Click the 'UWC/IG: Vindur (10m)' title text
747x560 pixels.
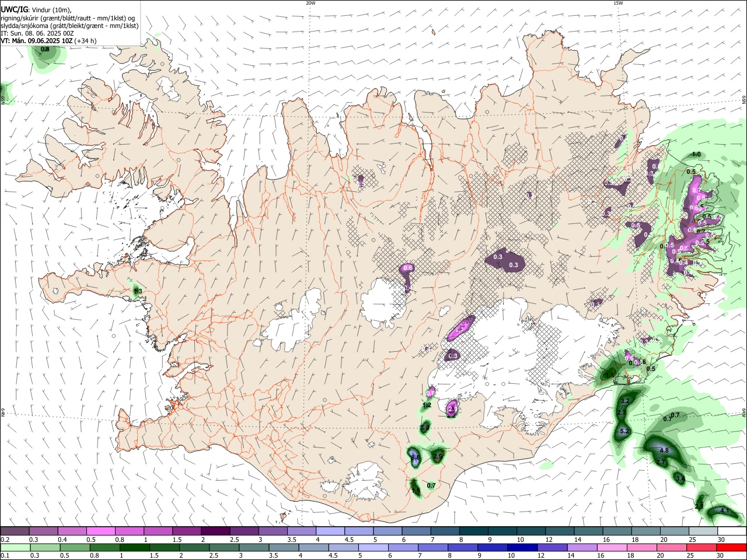tap(36, 9)
